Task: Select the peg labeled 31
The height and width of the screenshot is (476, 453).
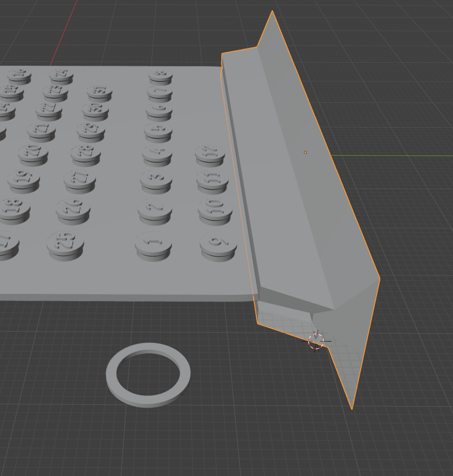Action: click(x=99, y=92)
